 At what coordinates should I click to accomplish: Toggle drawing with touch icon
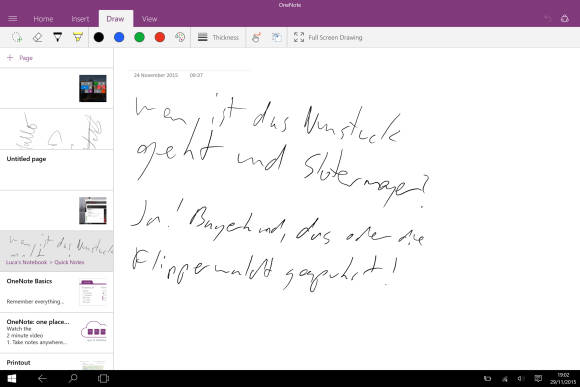(256, 37)
